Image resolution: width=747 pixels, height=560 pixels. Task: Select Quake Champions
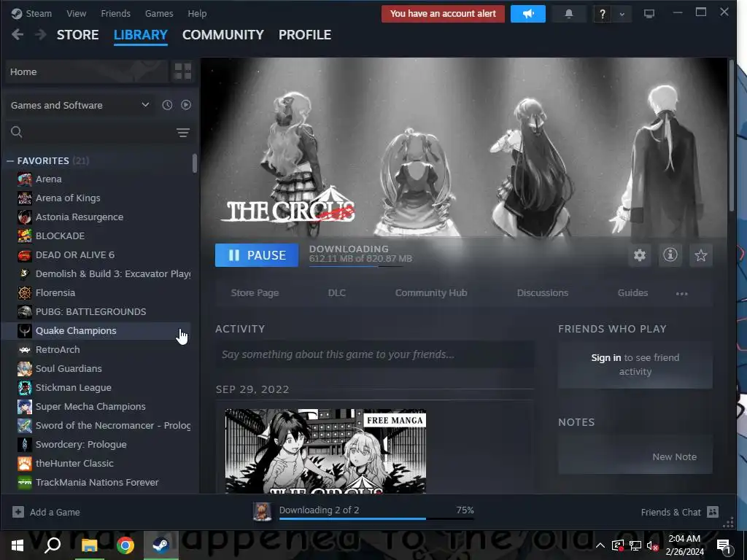pyautogui.click(x=98, y=330)
